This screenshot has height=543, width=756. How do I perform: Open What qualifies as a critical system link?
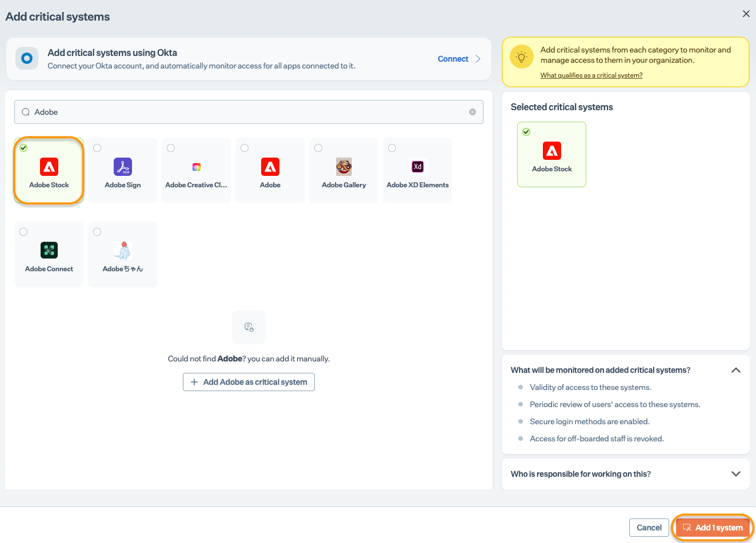pos(591,75)
